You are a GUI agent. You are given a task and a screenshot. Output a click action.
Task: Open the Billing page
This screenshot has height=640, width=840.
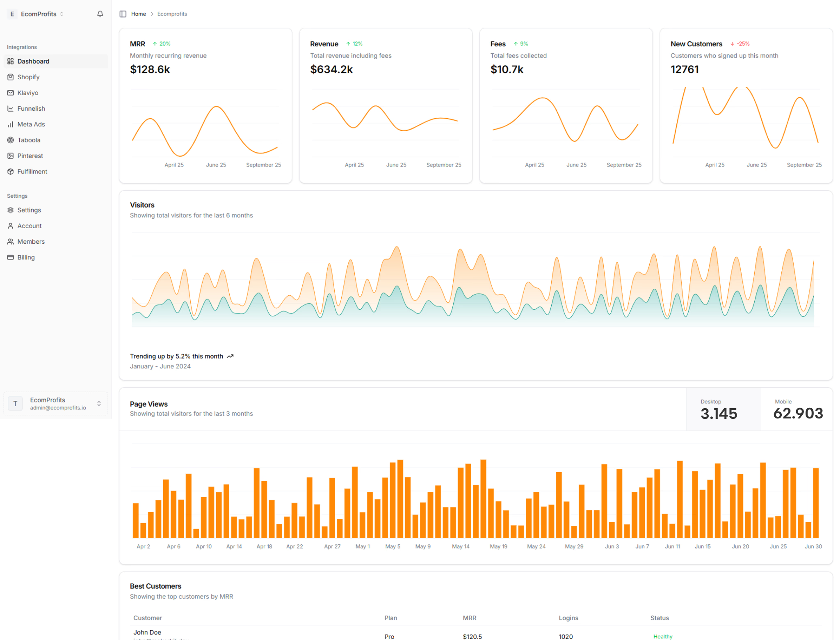pyautogui.click(x=26, y=257)
